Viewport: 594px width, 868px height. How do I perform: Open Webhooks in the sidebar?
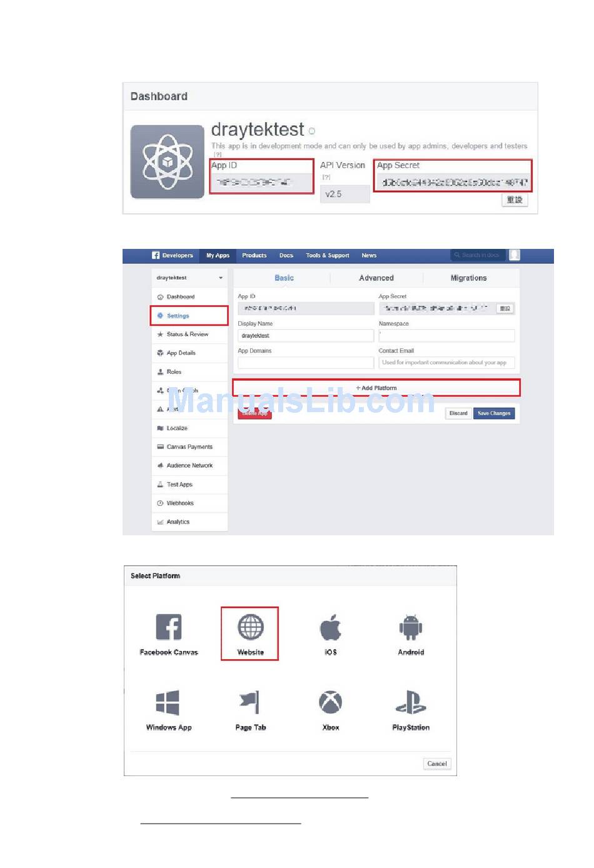pos(180,503)
